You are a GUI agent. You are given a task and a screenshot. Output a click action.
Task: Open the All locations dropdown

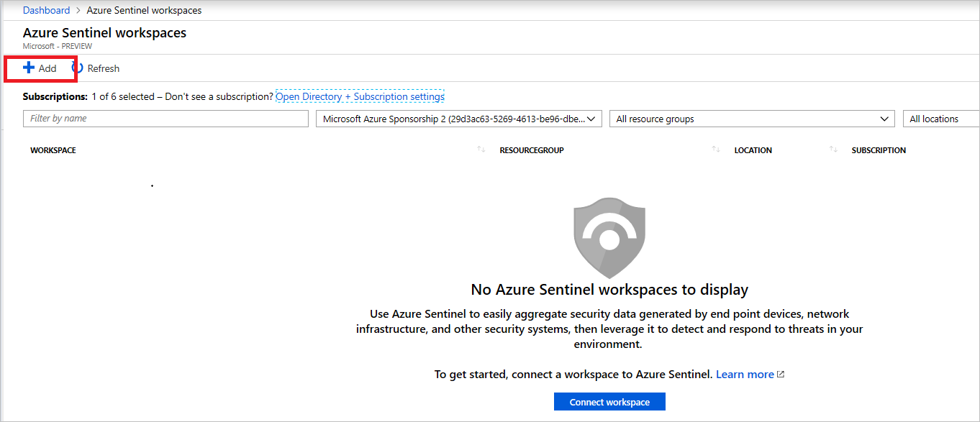[941, 119]
